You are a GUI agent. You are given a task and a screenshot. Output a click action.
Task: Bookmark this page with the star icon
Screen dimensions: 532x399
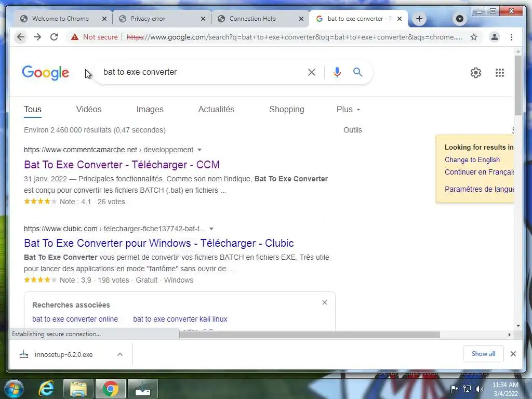[474, 37]
